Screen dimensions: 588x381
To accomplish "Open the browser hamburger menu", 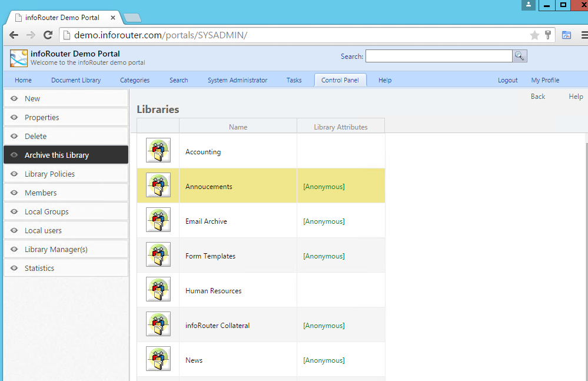I will pos(584,35).
